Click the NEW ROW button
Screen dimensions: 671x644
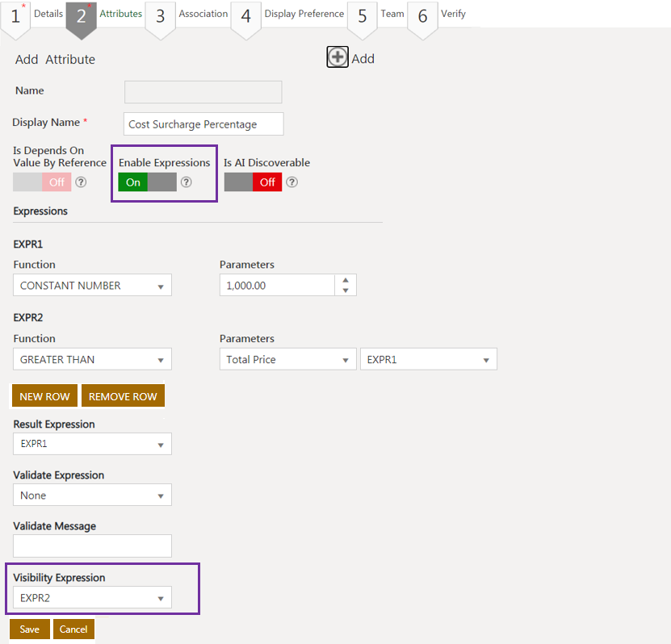coord(44,396)
